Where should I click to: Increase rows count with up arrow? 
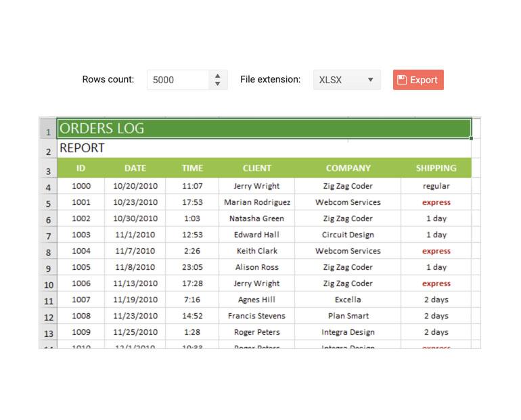(217, 76)
